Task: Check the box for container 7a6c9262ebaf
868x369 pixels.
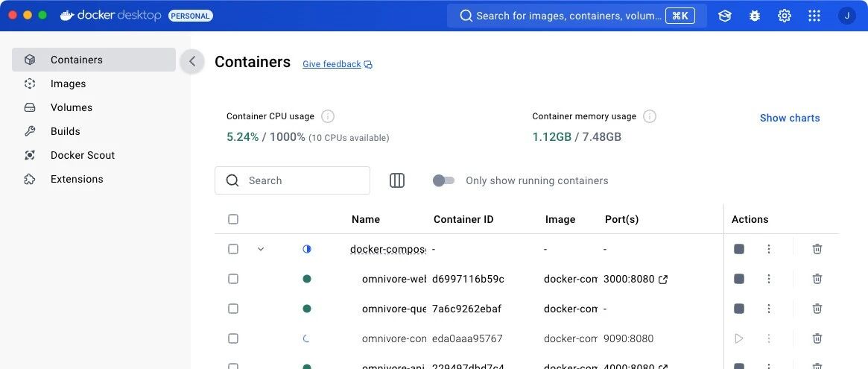Action: 233,309
